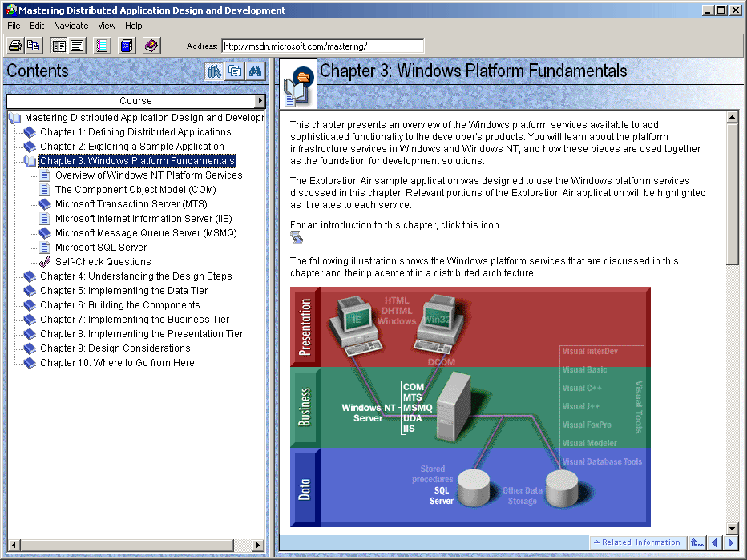Click the distributed architecture illustration

[x=470, y=407]
